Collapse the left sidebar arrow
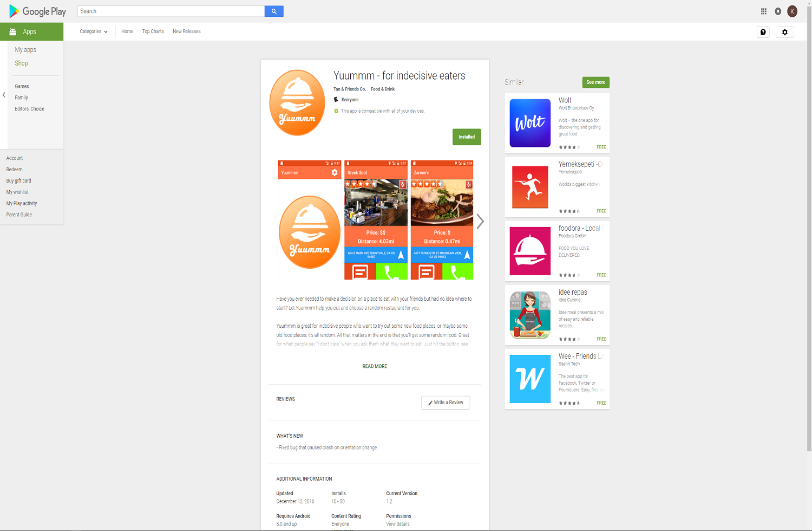812x531 pixels. [x=4, y=95]
